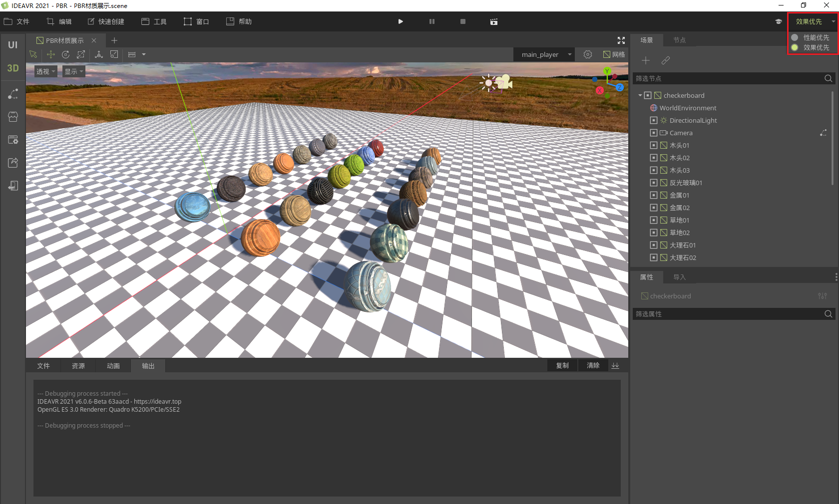The height and width of the screenshot is (504, 839).
Task: Open the 效果优先 quality dropdown
Action: tap(813, 21)
